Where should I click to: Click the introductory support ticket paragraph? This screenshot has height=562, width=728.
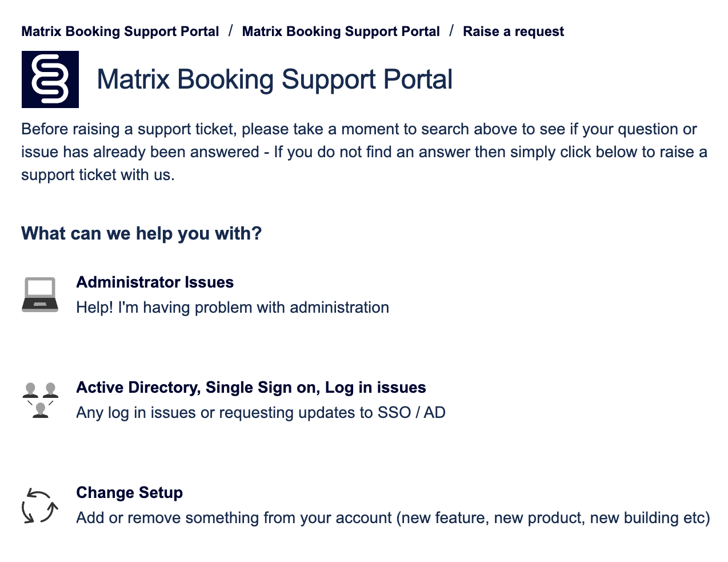(x=364, y=152)
